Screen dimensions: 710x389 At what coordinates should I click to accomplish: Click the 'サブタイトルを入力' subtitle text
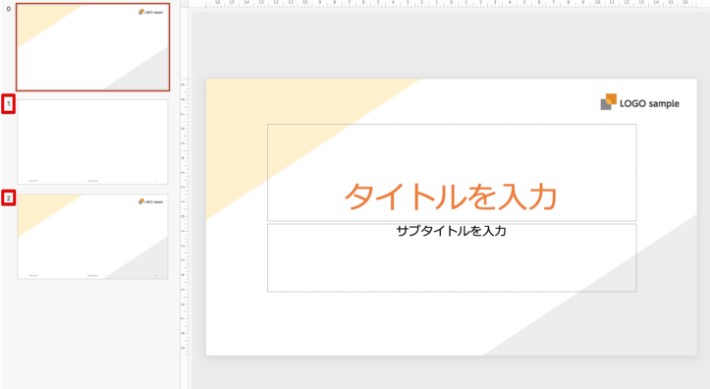(451, 231)
